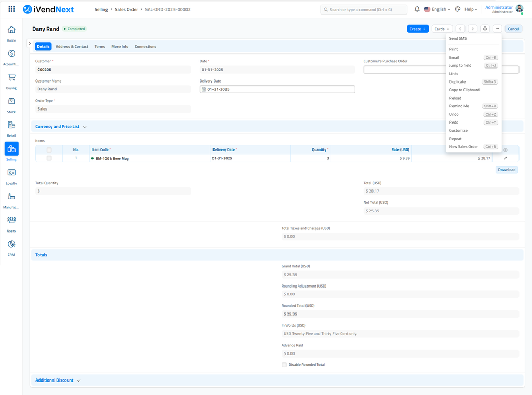Select all items via header checkbox

click(x=49, y=150)
